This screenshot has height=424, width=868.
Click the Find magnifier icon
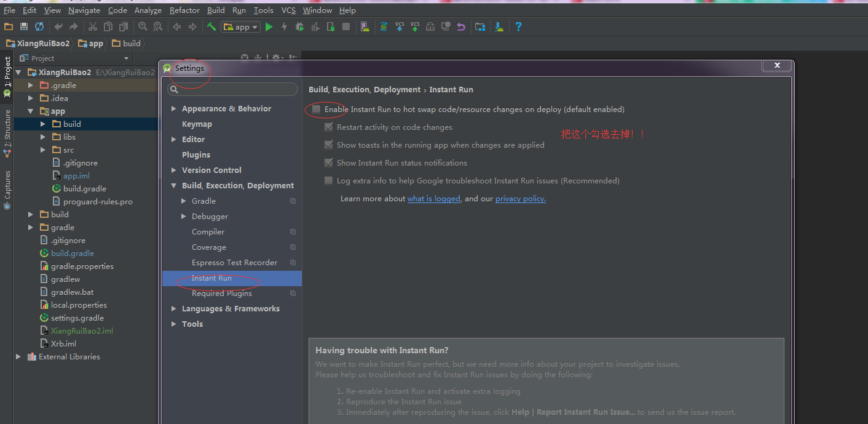[x=143, y=26]
